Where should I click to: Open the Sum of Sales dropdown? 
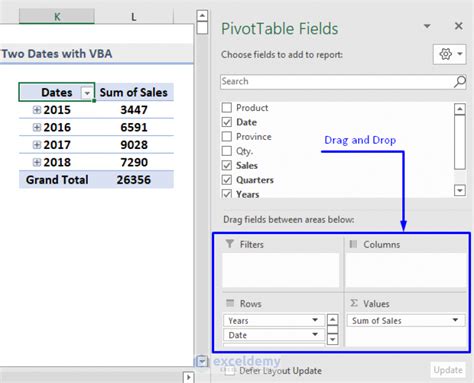tap(455, 320)
